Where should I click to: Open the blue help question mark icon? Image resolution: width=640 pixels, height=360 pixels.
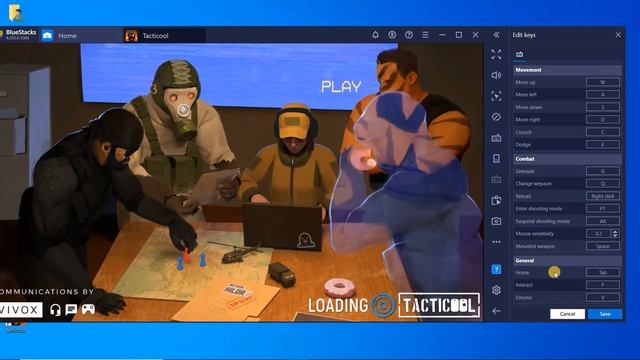(x=496, y=269)
